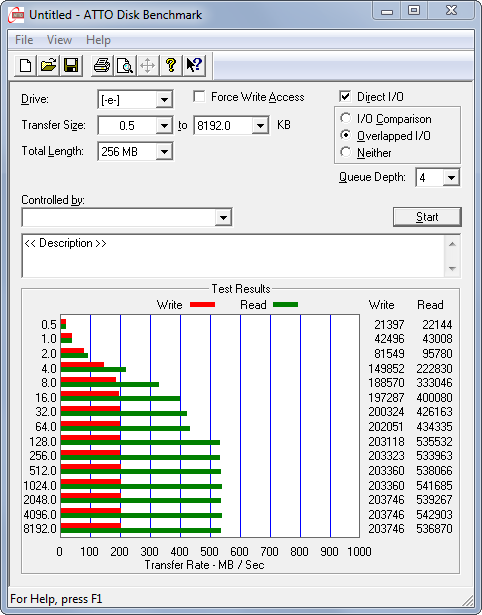482x615 pixels.
Task: Expand the Controlled by dropdown
Action: tap(223, 217)
